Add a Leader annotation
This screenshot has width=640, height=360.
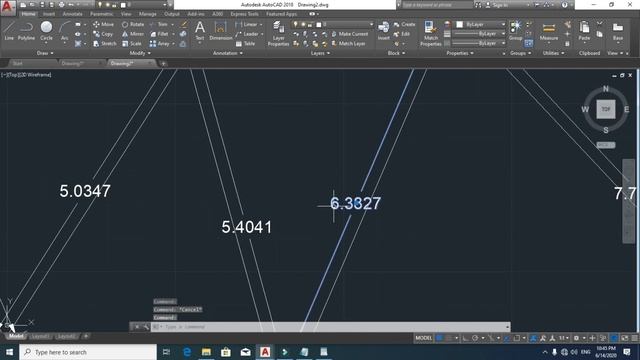247,34
